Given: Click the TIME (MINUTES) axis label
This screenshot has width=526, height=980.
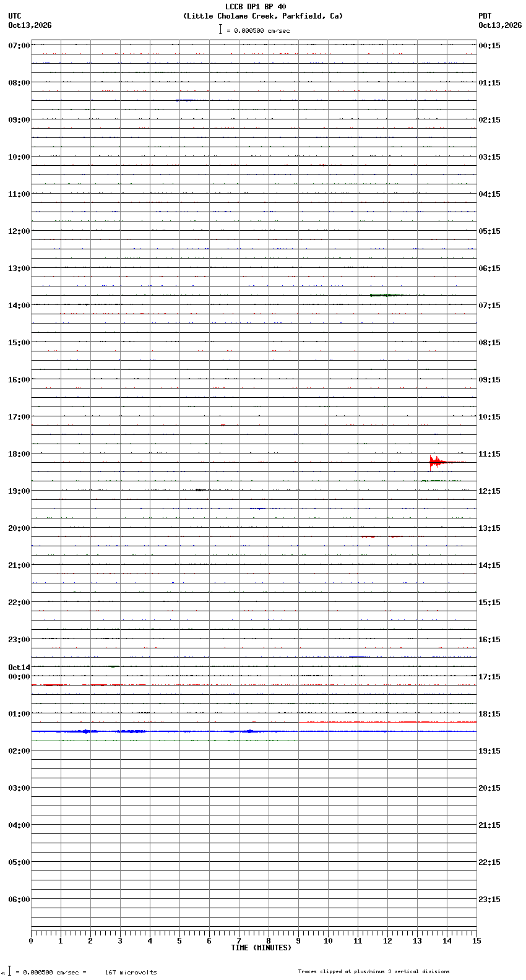Looking at the screenshot, I should point(261,948).
